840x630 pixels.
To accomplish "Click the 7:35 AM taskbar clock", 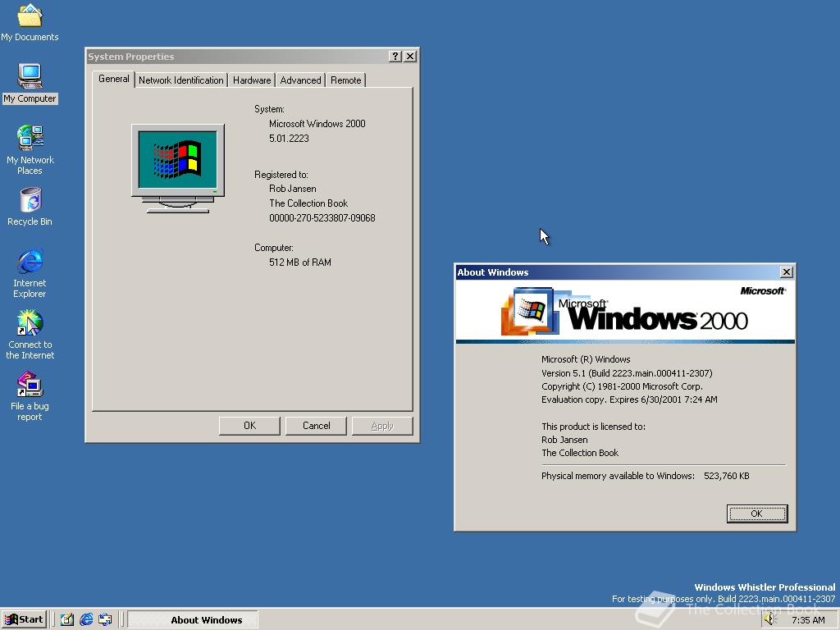I will [808, 620].
